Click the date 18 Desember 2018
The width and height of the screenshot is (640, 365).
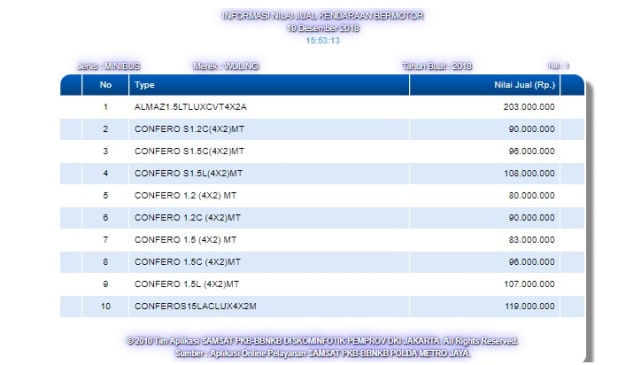tap(323, 28)
